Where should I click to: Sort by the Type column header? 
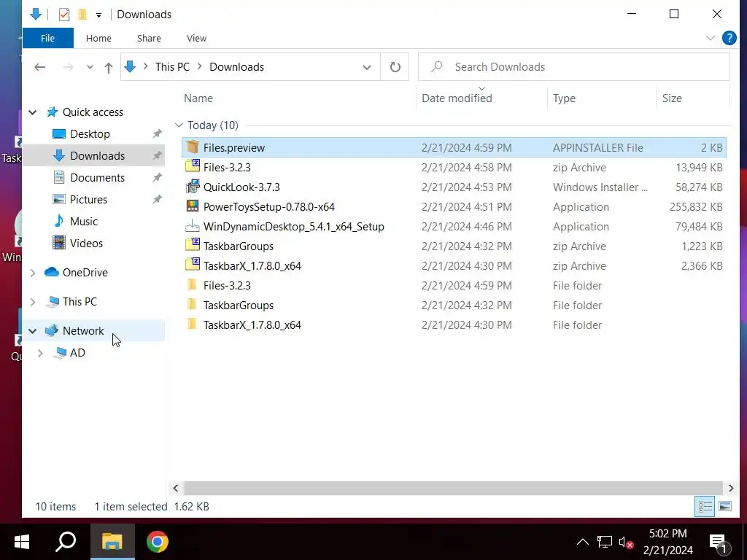point(564,98)
